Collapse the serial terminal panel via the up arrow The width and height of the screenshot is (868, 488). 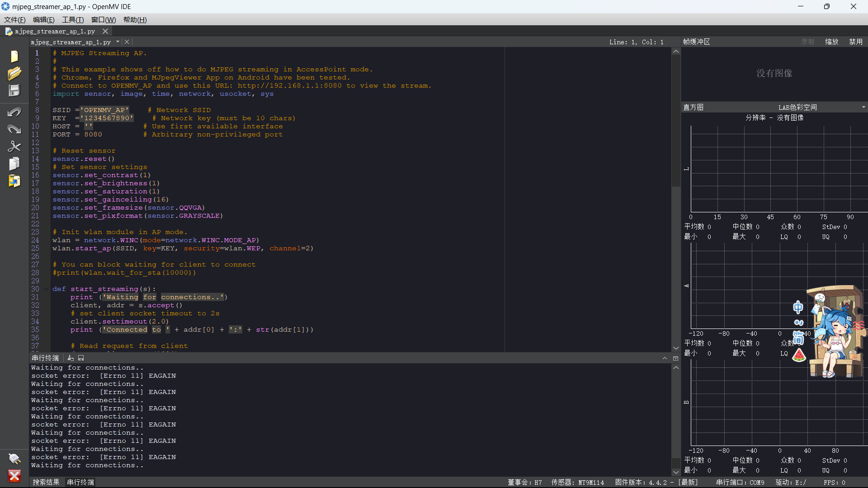(x=665, y=358)
